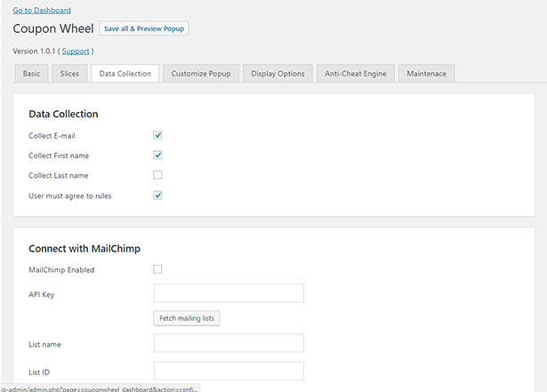
Task: Open the Support link
Action: 76,52
